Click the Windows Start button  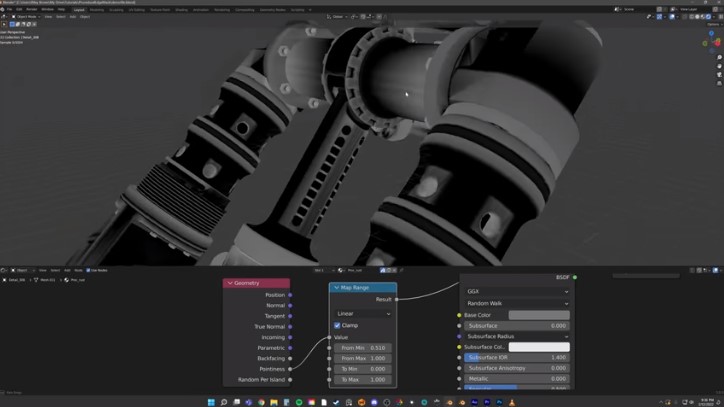pos(211,402)
